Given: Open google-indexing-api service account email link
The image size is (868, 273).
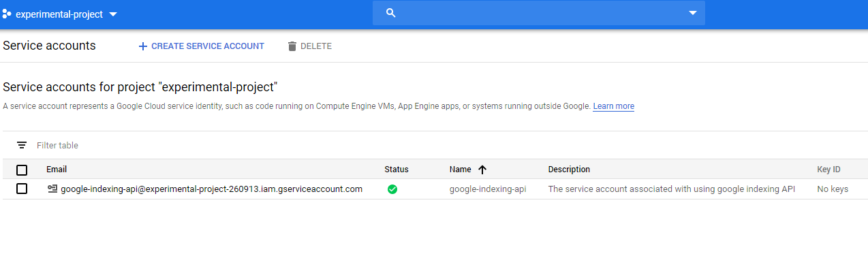Looking at the screenshot, I should click(x=211, y=189).
